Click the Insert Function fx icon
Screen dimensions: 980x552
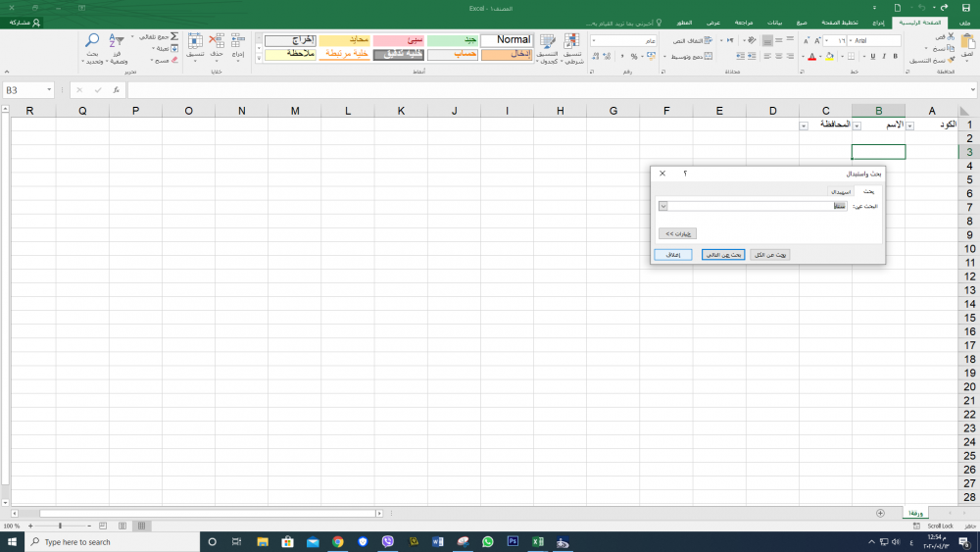117,90
